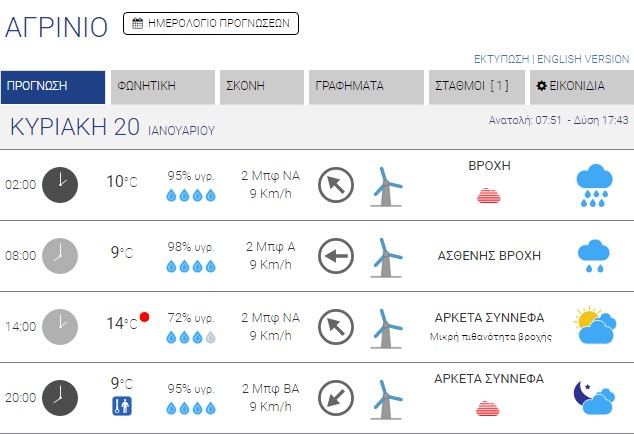Click the clock icon for 14:00

click(60, 326)
